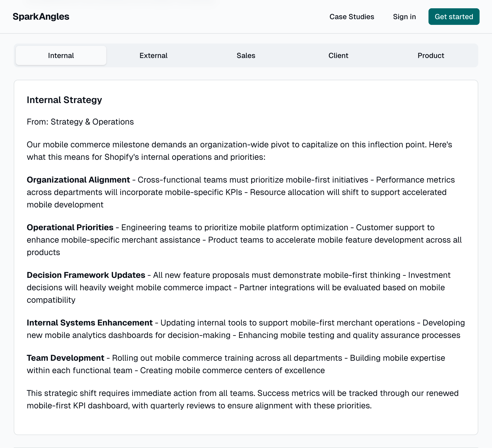Click the Get started button

pos(454,17)
